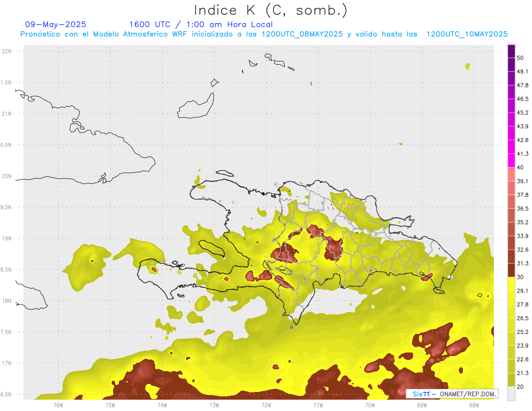Click the "17N" latitude label
Image resolution: width=532 pixels, height=411 pixels.
click(7, 363)
